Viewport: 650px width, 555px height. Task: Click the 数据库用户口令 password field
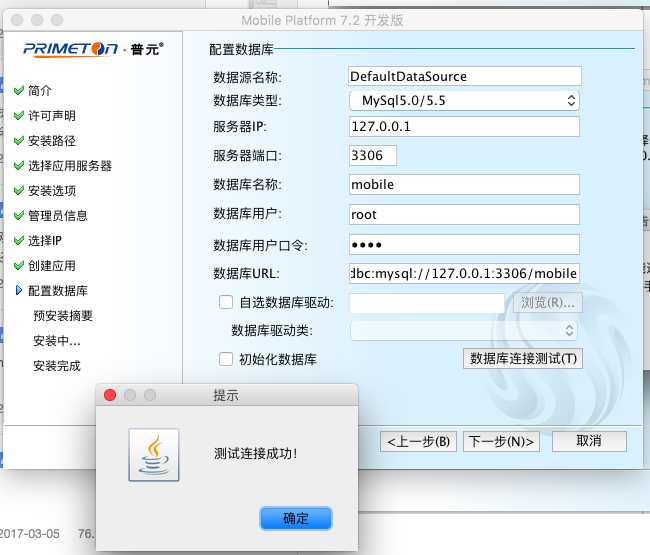tap(464, 245)
